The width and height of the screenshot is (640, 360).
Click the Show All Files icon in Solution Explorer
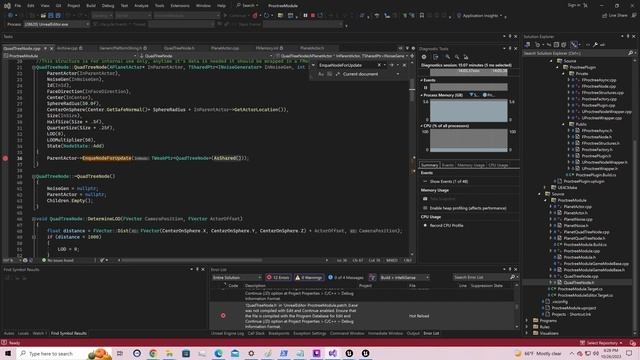[564, 44]
